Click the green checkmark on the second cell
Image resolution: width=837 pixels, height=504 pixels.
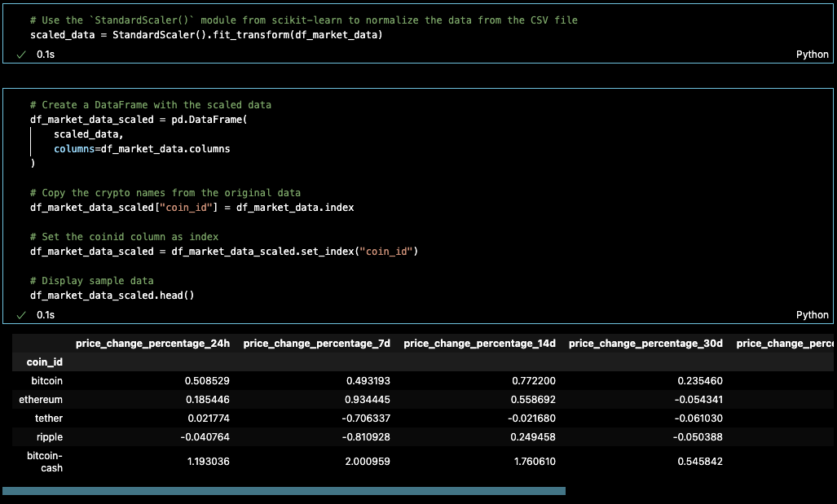click(21, 314)
